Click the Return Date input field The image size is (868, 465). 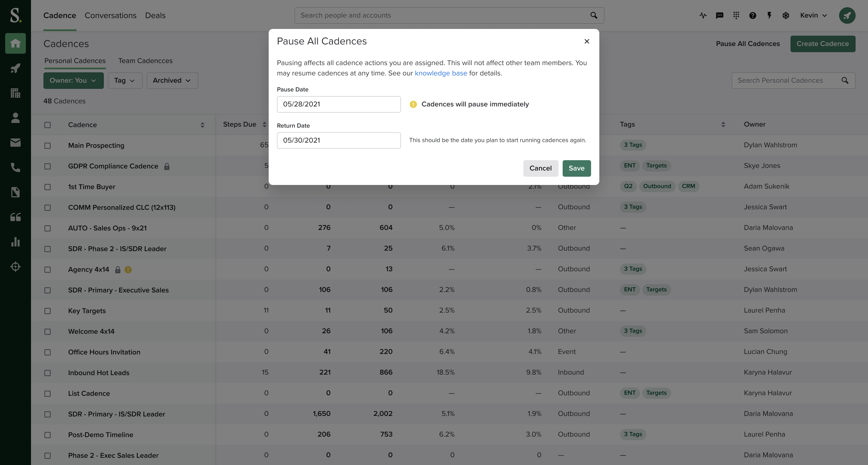pos(338,140)
